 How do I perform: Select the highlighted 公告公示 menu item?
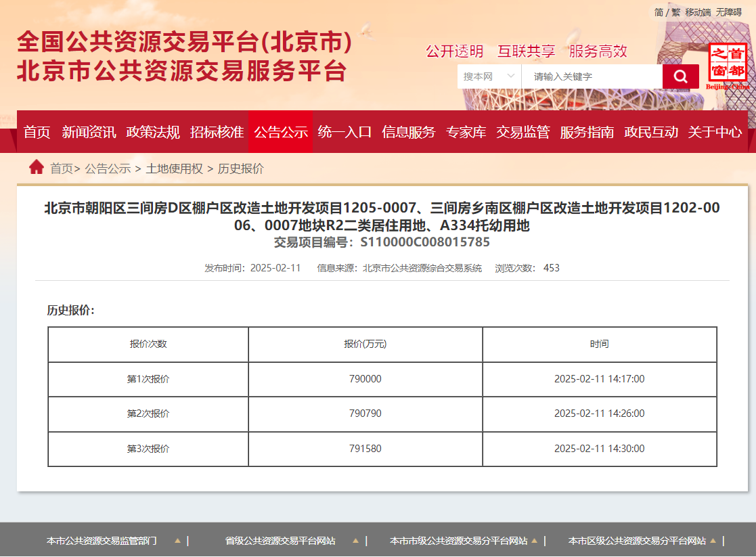pyautogui.click(x=280, y=132)
